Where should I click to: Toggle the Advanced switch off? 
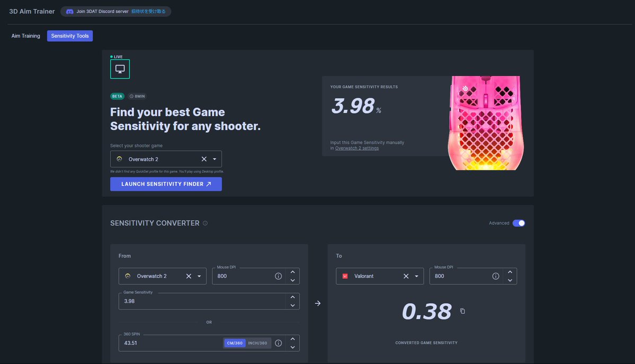point(518,223)
